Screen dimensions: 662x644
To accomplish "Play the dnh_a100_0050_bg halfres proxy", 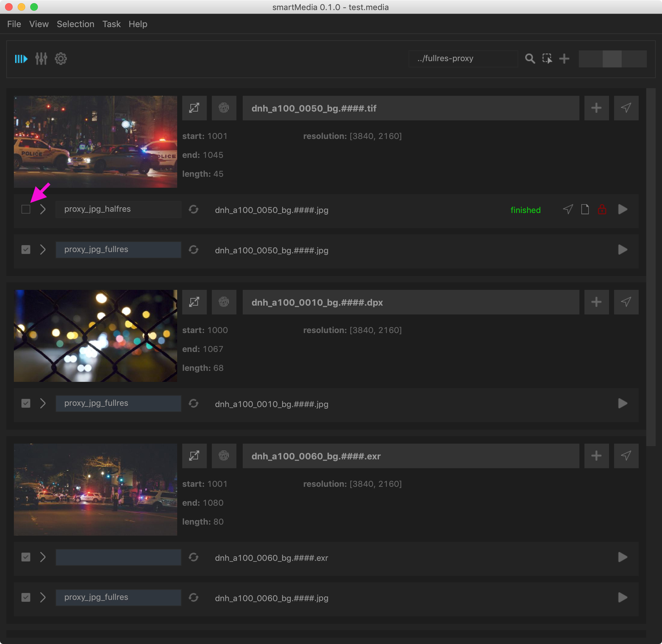I will click(622, 210).
